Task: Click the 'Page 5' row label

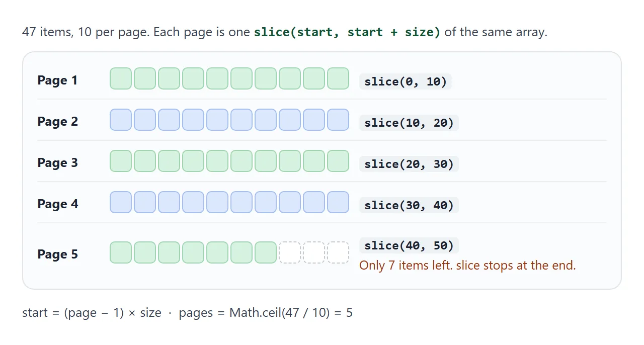Action: 58,254
